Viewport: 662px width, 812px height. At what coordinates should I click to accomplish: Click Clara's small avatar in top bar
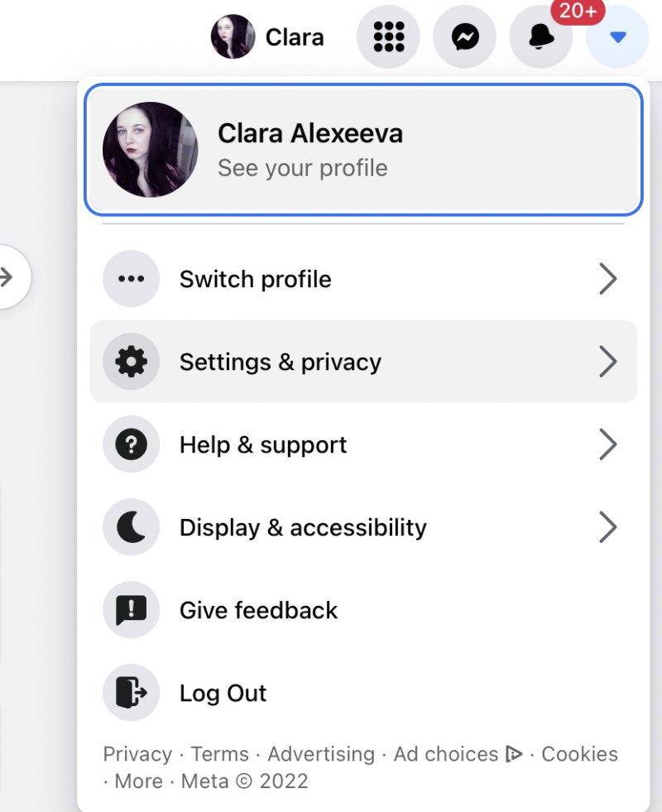tap(233, 36)
